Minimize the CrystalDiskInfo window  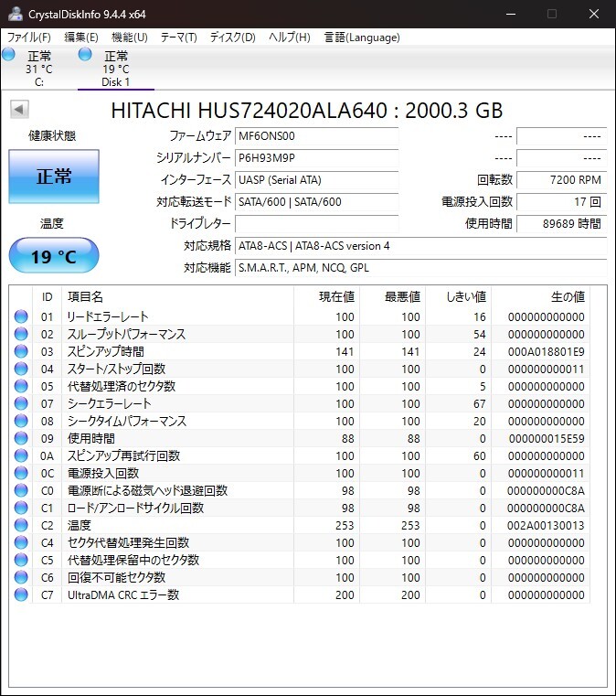[511, 14]
